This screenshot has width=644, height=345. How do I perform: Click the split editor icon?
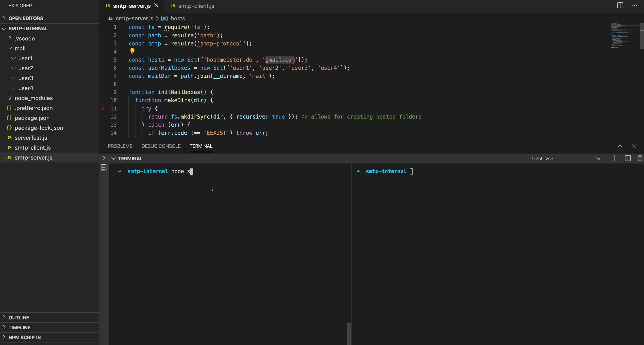tap(620, 5)
